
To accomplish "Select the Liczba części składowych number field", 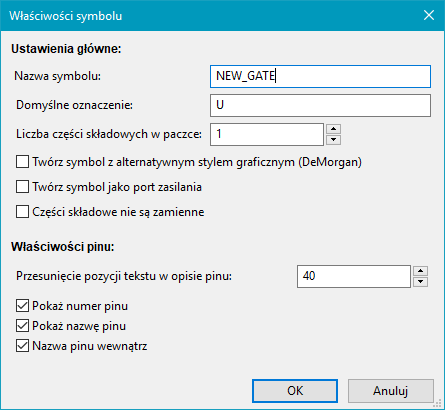I will (x=267, y=134).
